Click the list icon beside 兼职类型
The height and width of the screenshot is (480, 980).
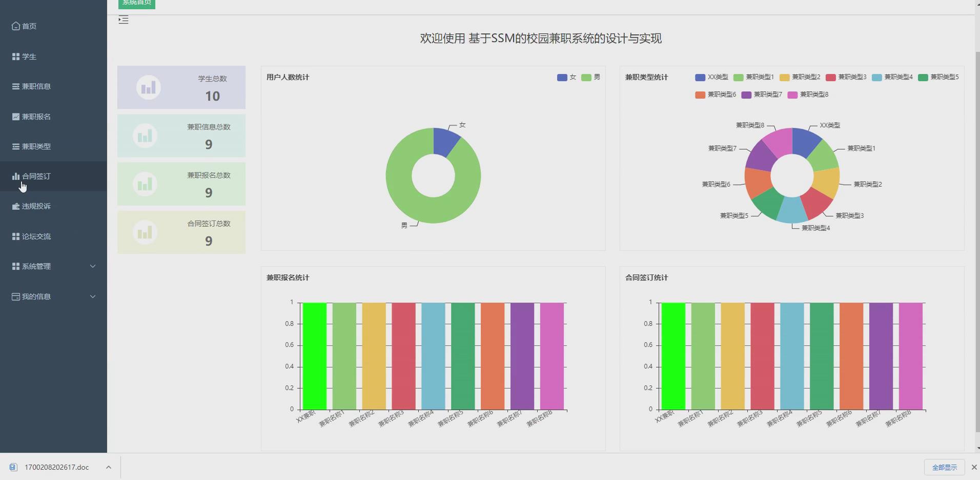click(16, 147)
